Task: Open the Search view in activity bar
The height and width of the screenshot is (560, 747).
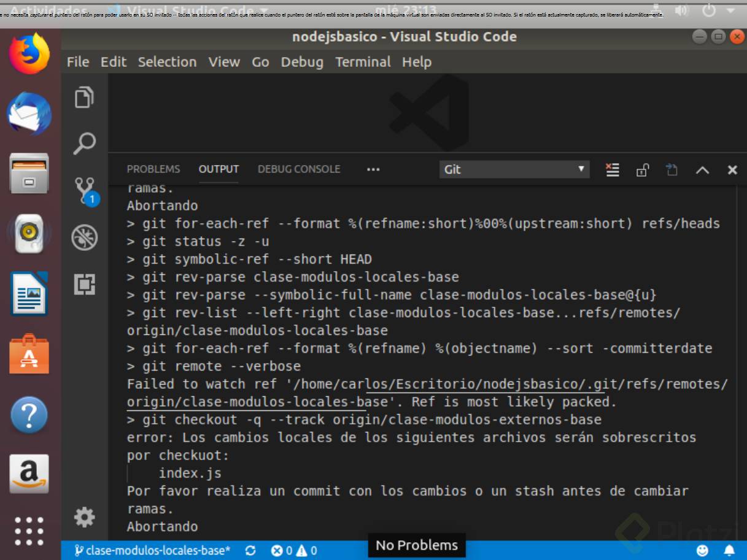Action: (x=84, y=144)
